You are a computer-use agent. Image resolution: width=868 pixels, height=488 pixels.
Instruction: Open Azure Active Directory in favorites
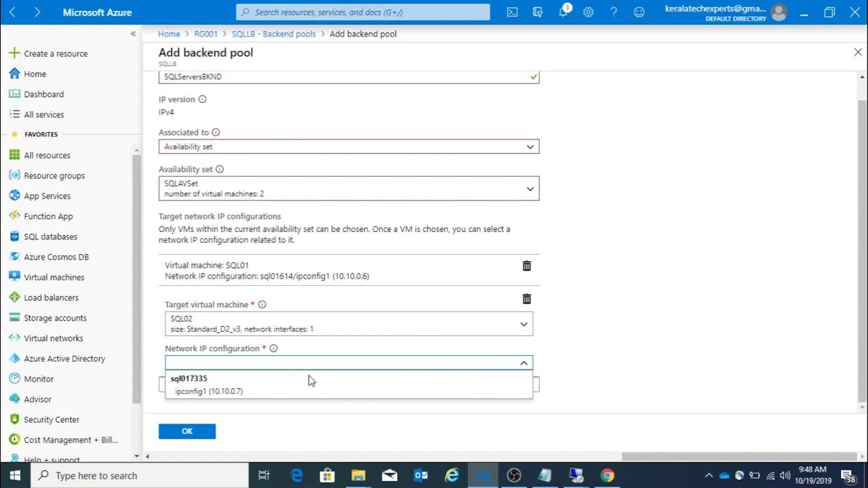tap(64, 359)
